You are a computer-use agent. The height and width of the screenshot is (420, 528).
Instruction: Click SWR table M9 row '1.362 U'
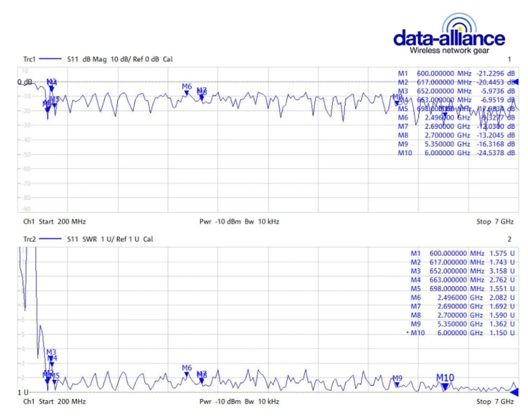tap(502, 324)
